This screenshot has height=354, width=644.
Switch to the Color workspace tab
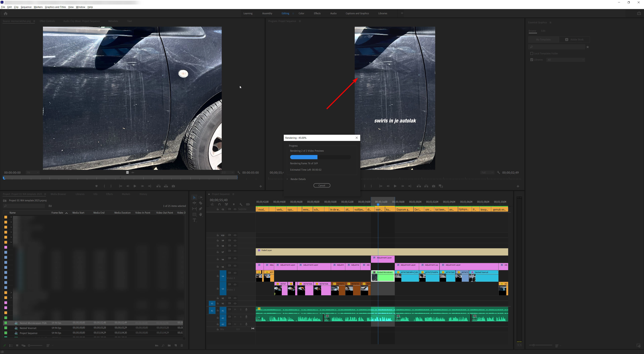point(301,14)
